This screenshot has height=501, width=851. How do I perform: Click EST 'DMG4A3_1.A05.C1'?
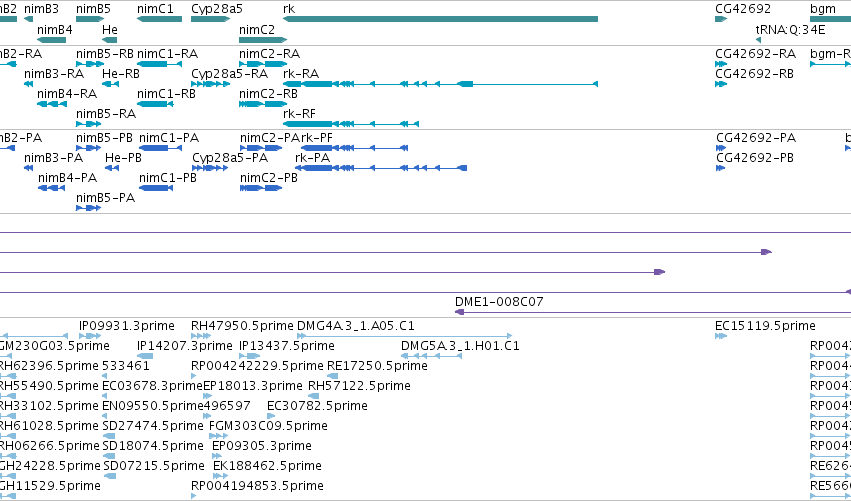(x=404, y=336)
